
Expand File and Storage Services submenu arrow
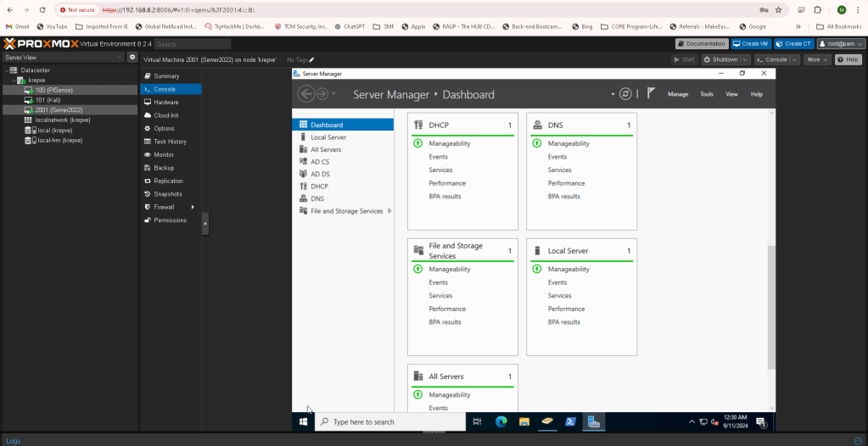point(389,211)
